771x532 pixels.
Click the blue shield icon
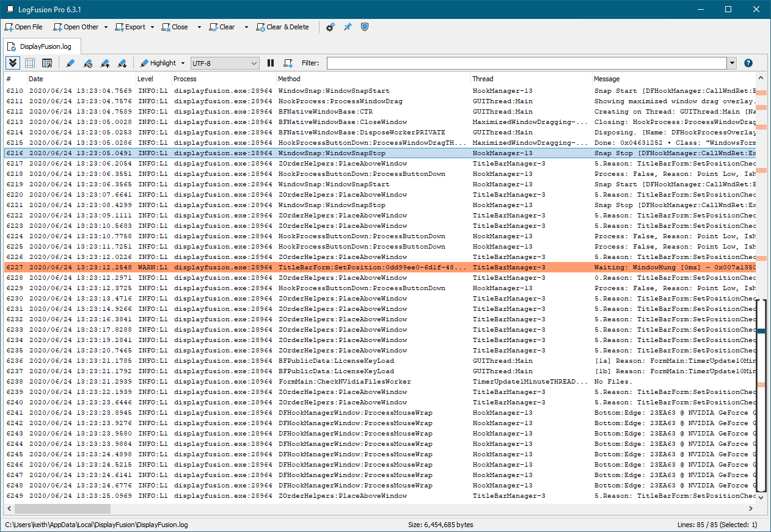pos(365,27)
